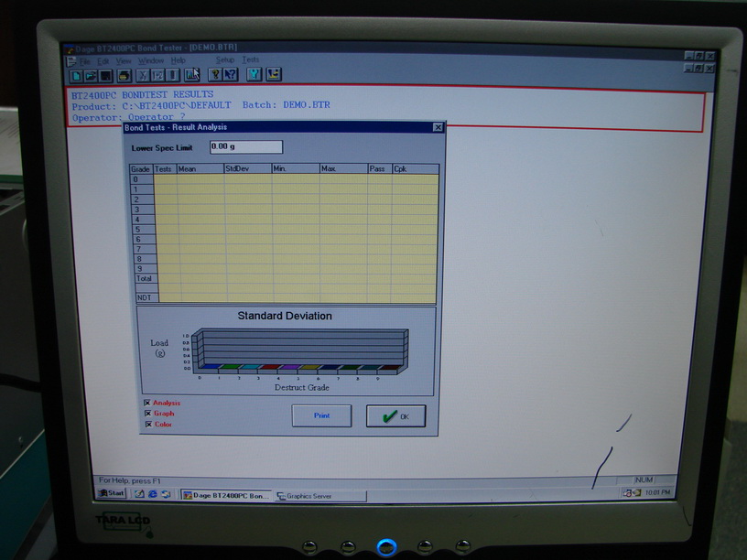
Task: Click the green grade 1 bar in chart
Action: click(x=231, y=367)
